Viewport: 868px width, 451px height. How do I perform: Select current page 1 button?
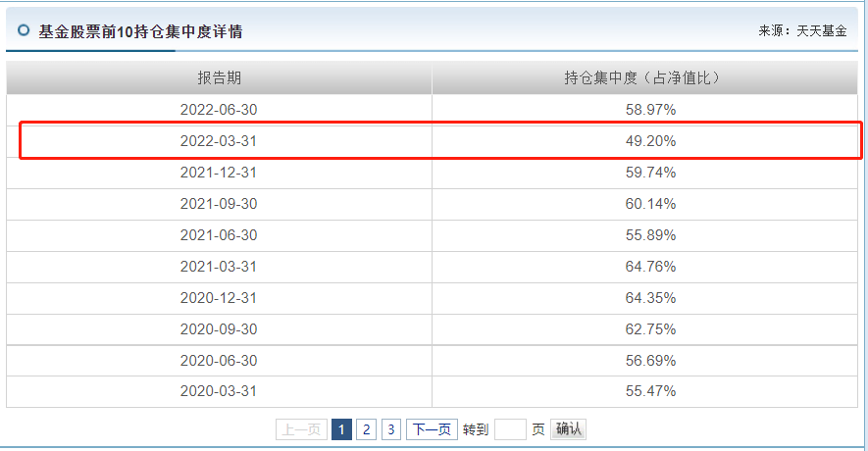pos(341,429)
